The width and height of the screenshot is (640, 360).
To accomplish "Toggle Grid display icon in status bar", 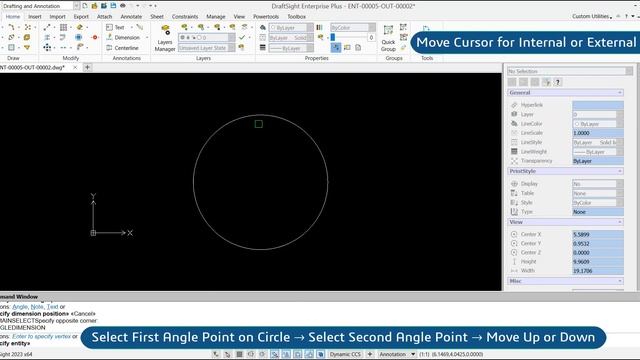I will (239, 354).
